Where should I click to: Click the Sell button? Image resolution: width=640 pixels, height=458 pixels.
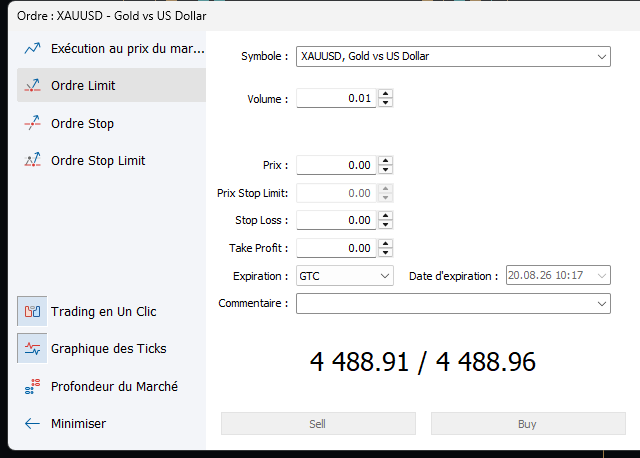coord(318,424)
